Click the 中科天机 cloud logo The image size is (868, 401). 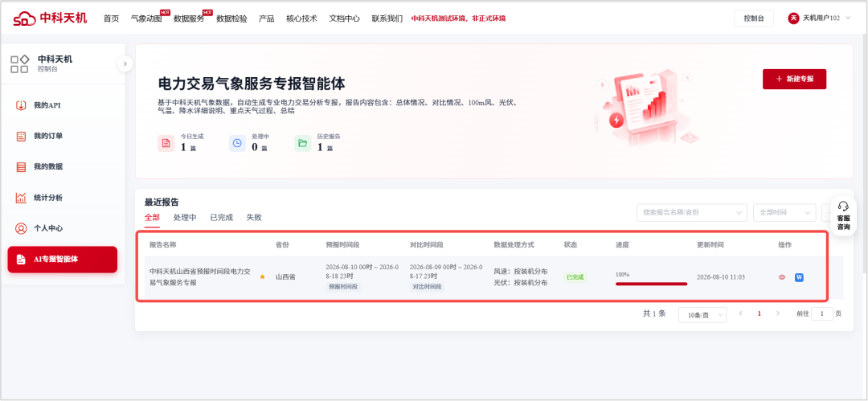(x=25, y=18)
